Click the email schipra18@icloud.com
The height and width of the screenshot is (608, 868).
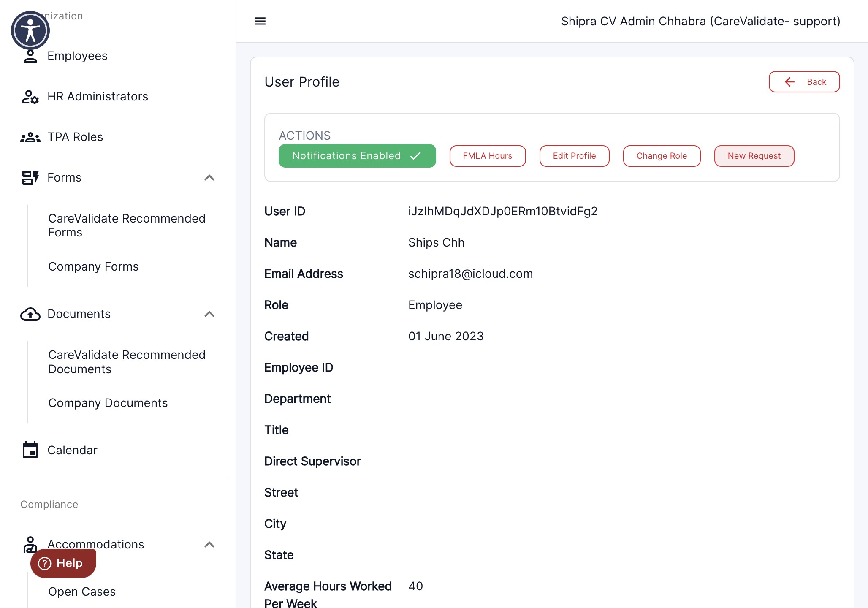pos(470,274)
